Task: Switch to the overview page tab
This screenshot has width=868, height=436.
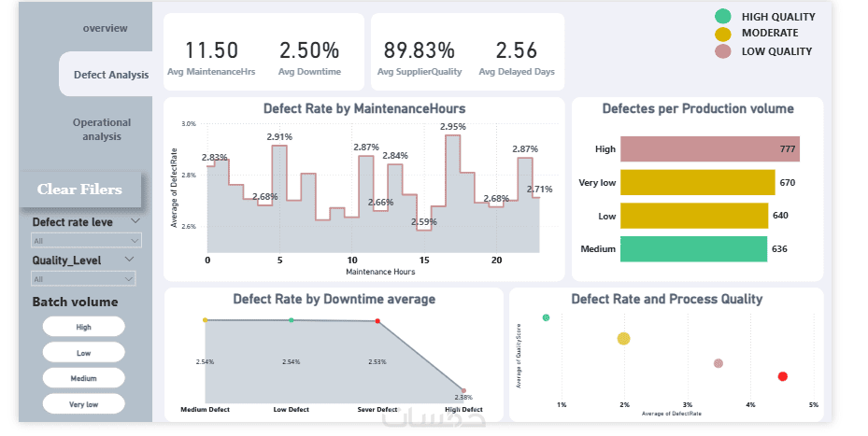Action: coord(105,28)
